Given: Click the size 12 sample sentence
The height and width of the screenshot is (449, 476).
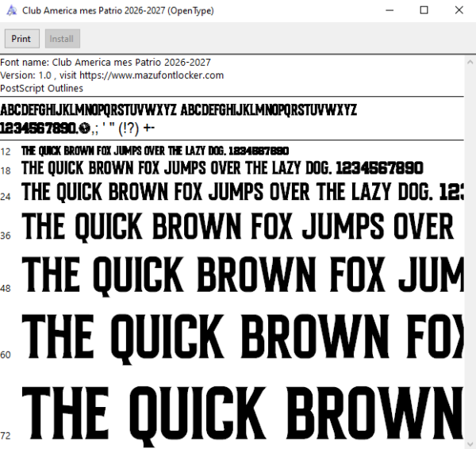Looking at the screenshot, I should [x=155, y=151].
